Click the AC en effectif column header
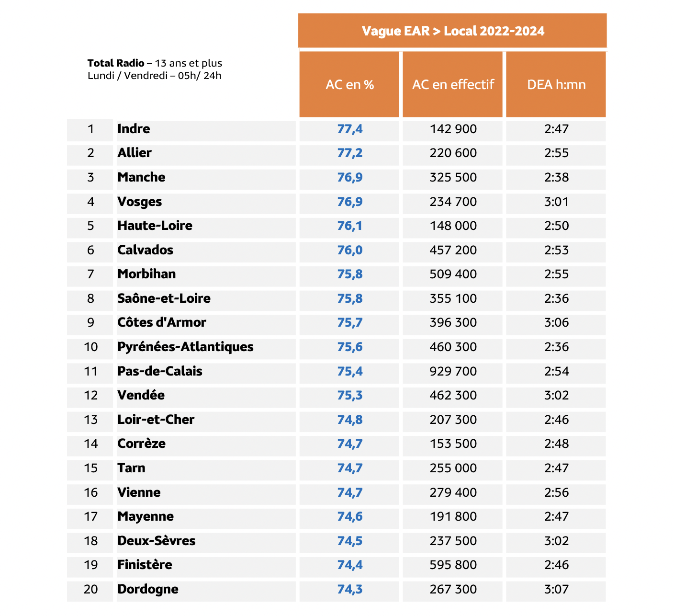674x616 pixels. coord(453,85)
